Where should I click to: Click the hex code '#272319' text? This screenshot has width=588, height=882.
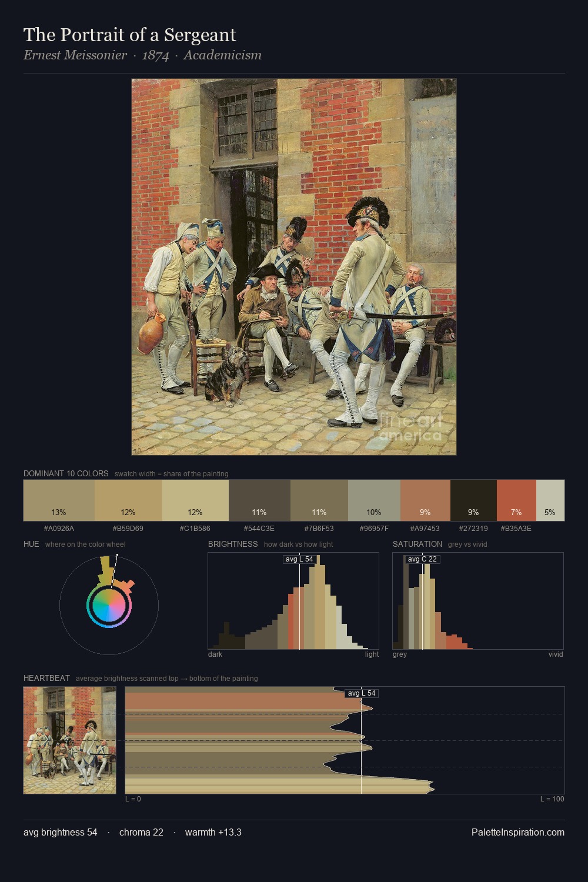pos(473,529)
